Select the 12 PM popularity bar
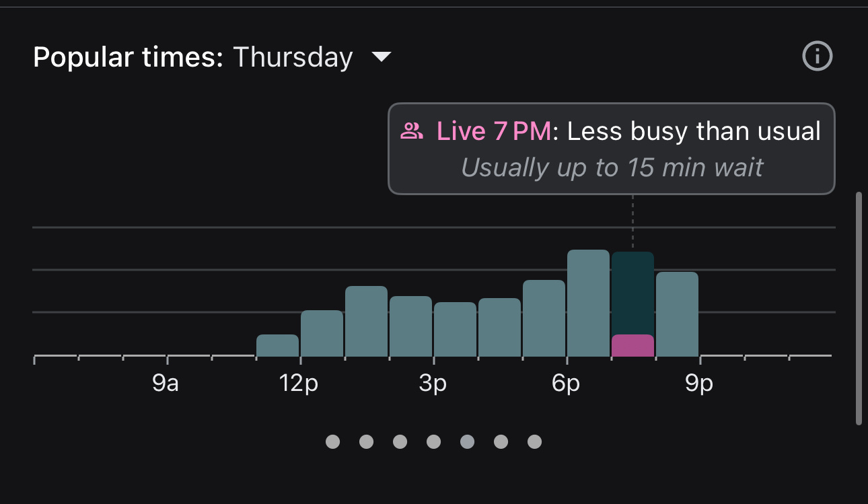Image resolution: width=868 pixels, height=504 pixels. pyautogui.click(x=322, y=333)
